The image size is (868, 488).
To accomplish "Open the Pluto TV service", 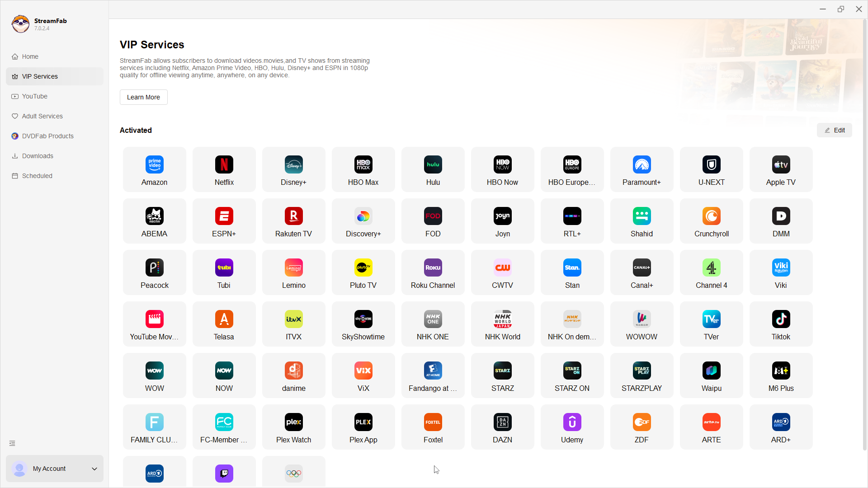I will pos(363,272).
